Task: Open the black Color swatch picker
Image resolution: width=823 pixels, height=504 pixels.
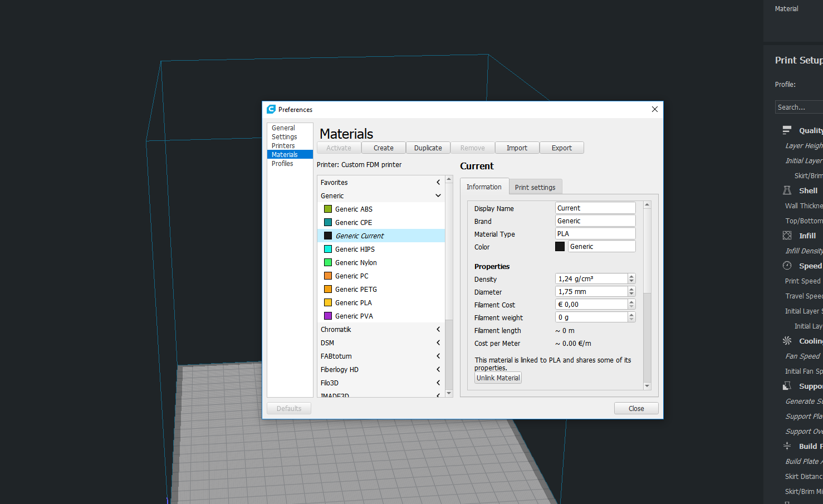Action: pos(560,247)
